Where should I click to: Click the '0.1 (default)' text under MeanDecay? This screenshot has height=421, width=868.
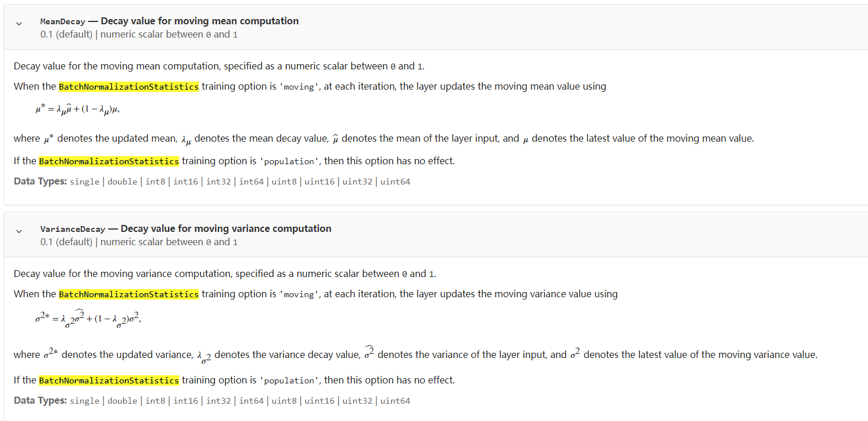66,34
